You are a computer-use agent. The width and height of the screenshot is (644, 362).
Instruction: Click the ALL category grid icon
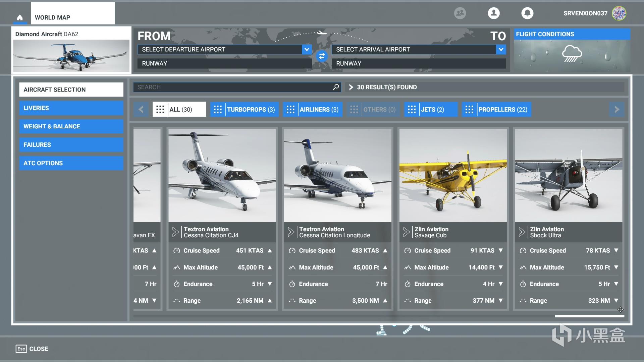pyautogui.click(x=160, y=109)
